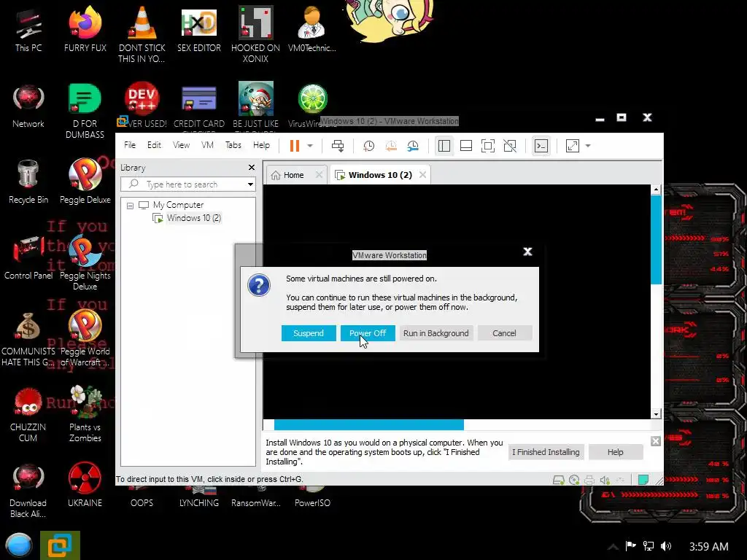Select the Network desktop icon
This screenshot has width=747, height=560.
click(x=28, y=106)
